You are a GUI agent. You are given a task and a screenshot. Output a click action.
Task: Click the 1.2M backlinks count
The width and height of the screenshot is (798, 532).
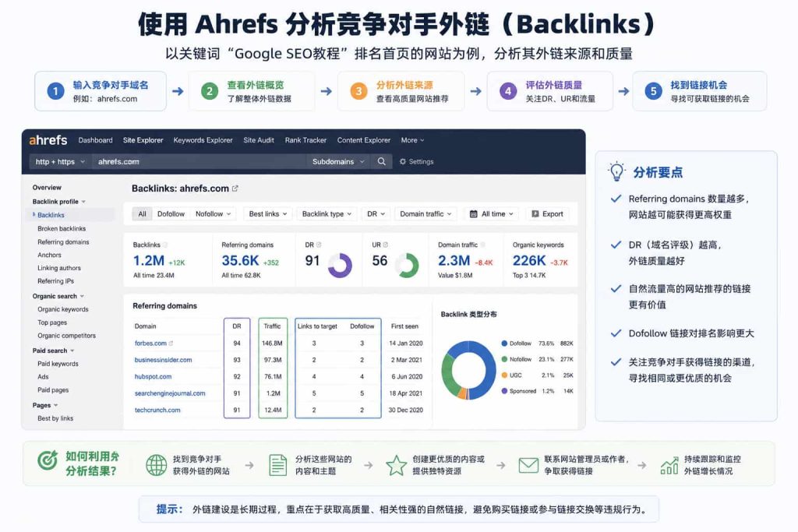[149, 260]
